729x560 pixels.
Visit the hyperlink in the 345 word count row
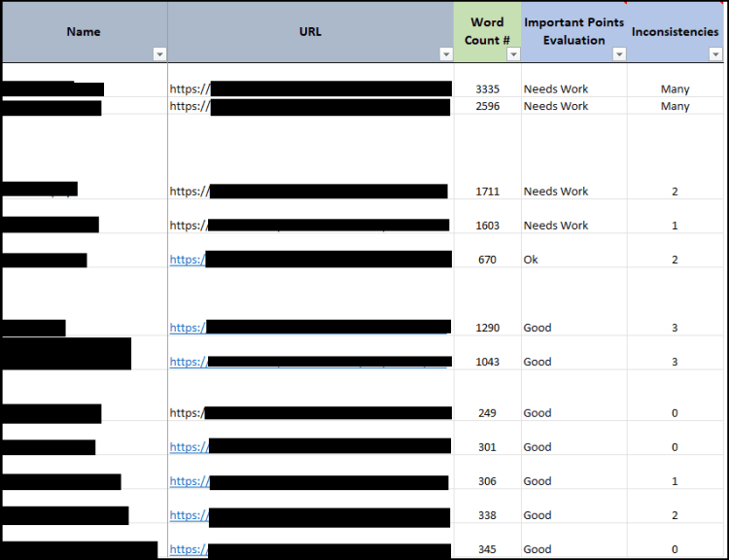(187, 549)
